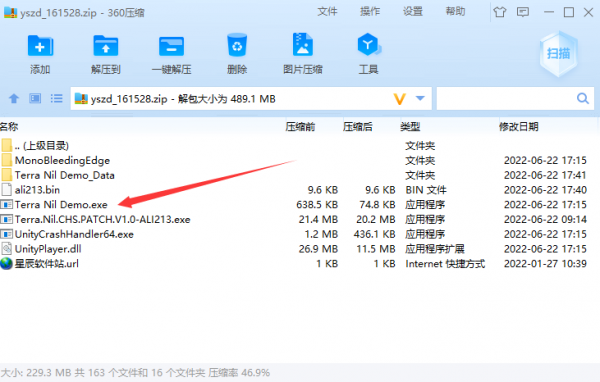The width and height of the screenshot is (600, 382).
Task: Close the 360压缩 window
Action: 589,12
